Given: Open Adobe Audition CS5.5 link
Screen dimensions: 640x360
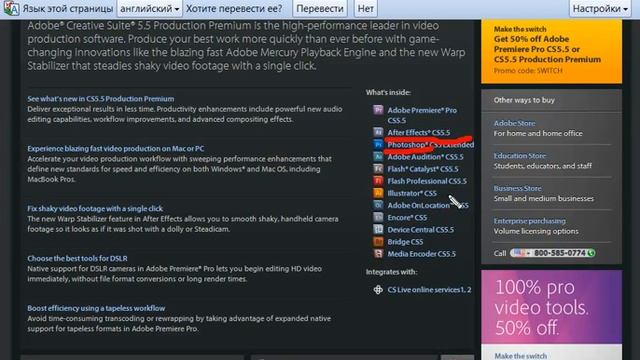Looking at the screenshot, I should (x=425, y=157).
